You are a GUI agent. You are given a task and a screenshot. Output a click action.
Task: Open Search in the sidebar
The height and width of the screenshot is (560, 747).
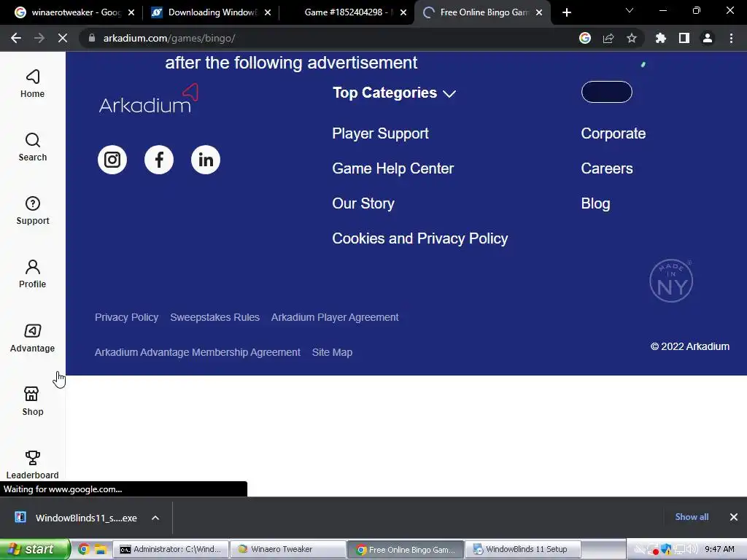pos(32,147)
